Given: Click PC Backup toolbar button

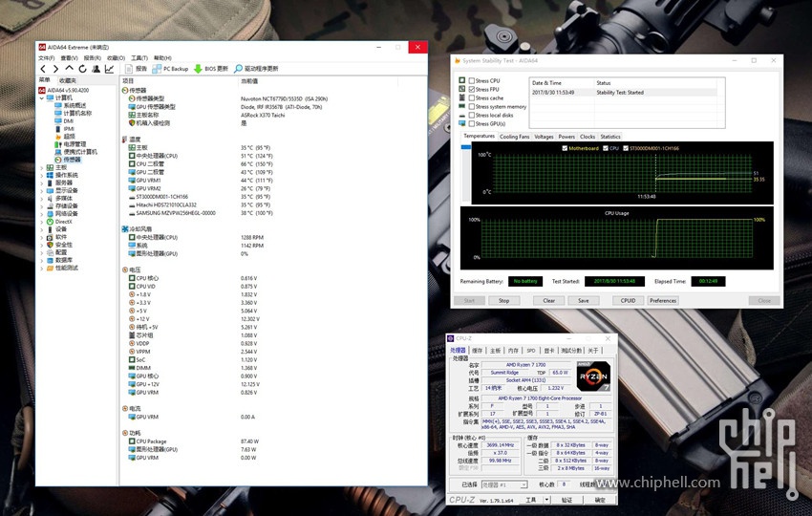Looking at the screenshot, I should coord(171,69).
